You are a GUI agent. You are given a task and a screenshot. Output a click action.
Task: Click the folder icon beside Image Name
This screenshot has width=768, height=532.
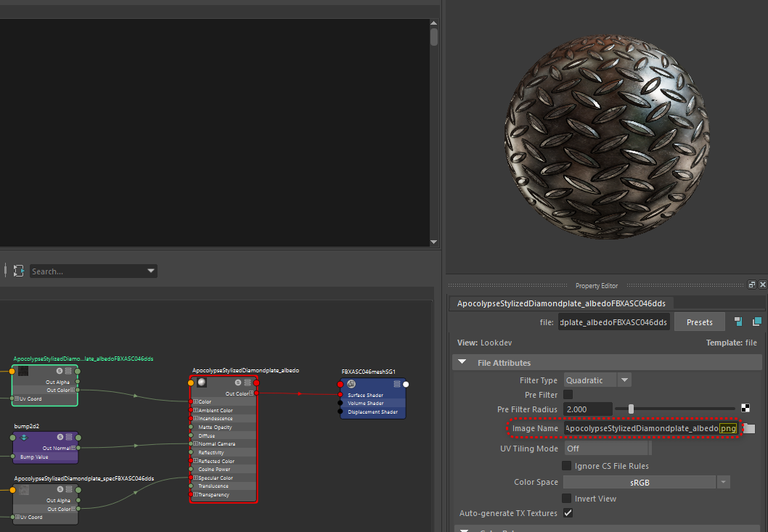(750, 429)
